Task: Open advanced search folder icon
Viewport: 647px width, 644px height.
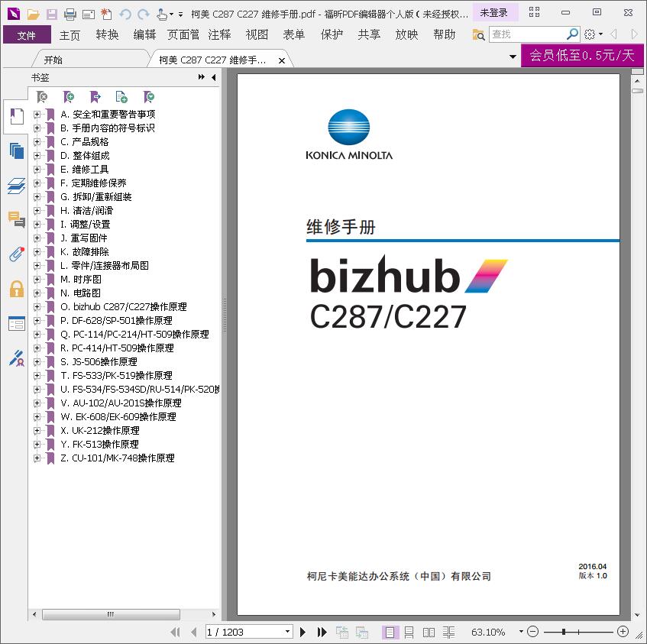Action: tap(478, 34)
